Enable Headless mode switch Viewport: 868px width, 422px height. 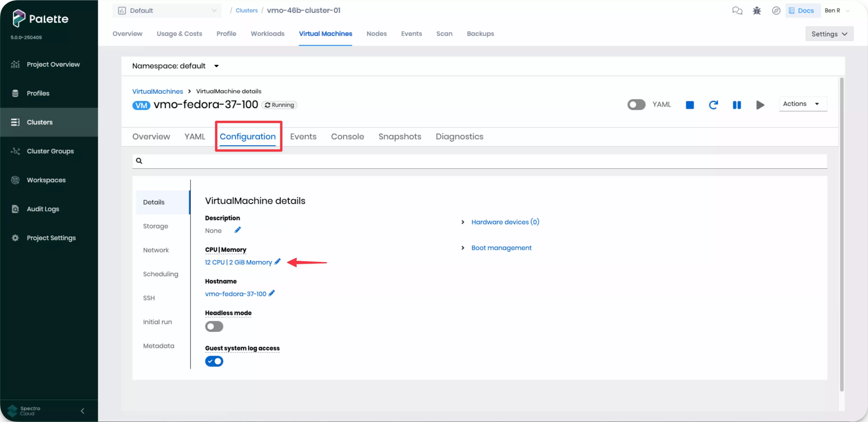tap(214, 326)
